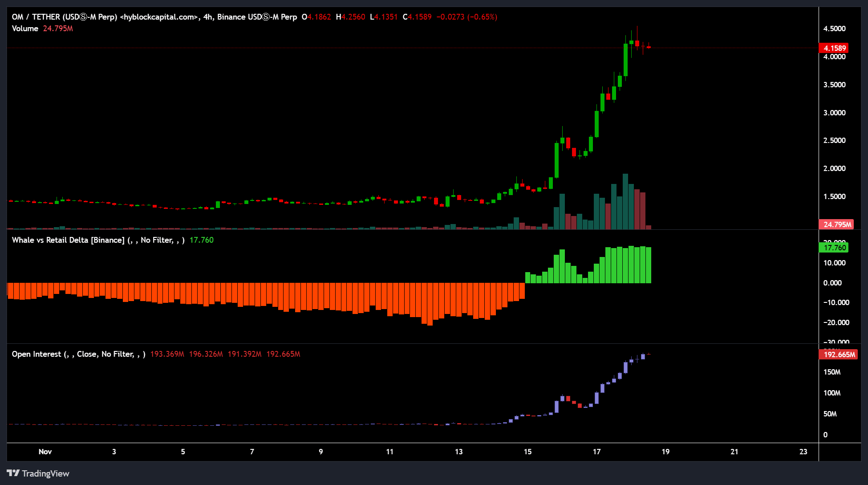
Task: Click the TradingView logo
Action: pyautogui.click(x=38, y=473)
